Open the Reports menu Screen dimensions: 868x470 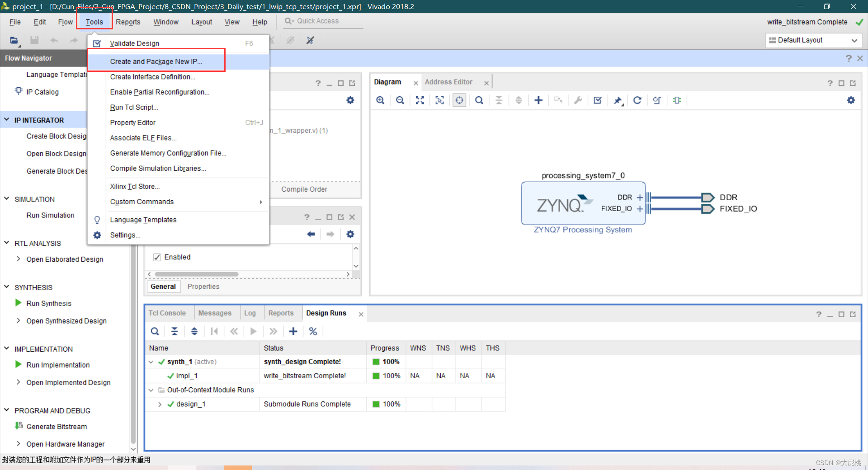(128, 22)
